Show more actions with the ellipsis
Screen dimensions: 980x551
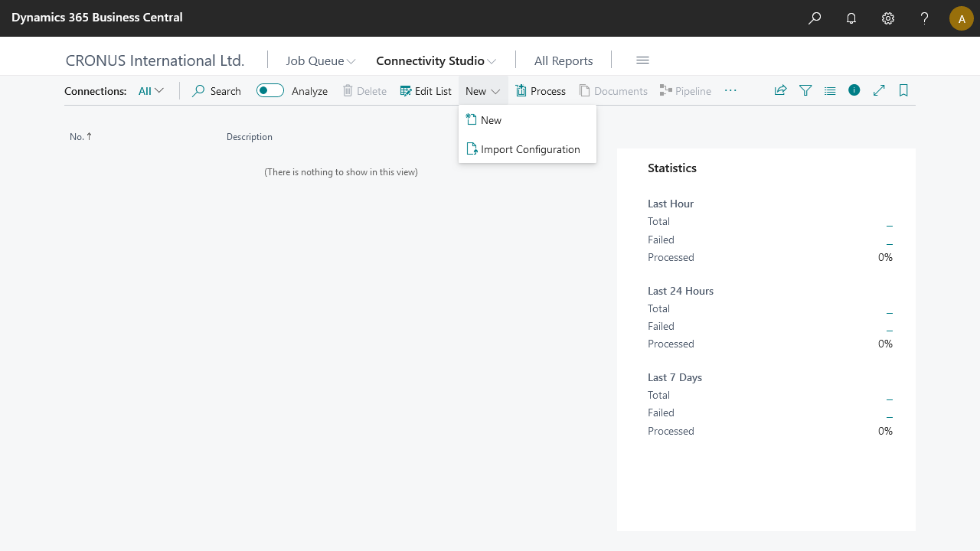point(730,91)
